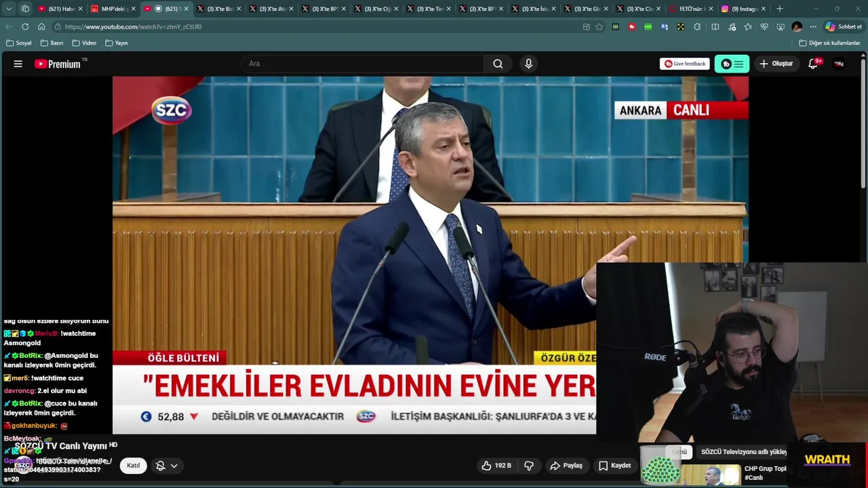Image resolution: width=868 pixels, height=488 pixels.
Task: Open a new browser tab
Action: [x=780, y=9]
